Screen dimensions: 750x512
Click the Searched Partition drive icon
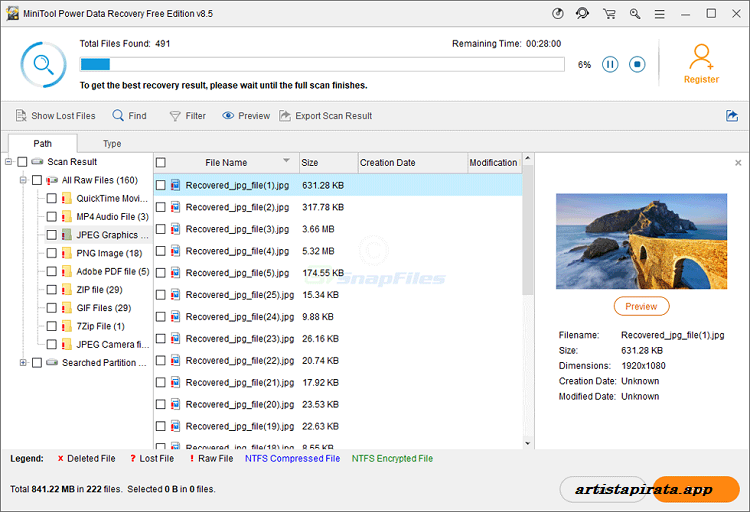(x=52, y=363)
